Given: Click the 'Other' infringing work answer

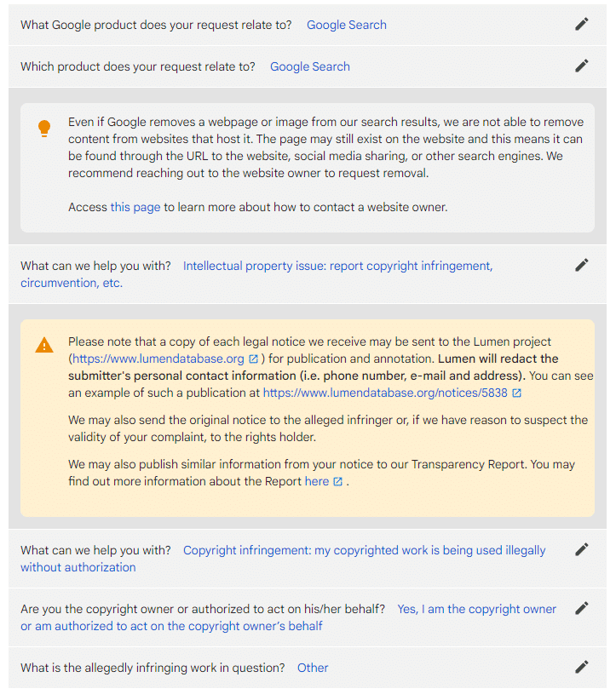Looking at the screenshot, I should [x=313, y=668].
